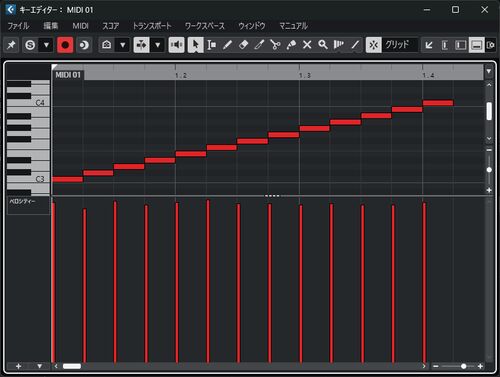
Task: Click the MIDI 01 part label
Action: click(x=68, y=75)
